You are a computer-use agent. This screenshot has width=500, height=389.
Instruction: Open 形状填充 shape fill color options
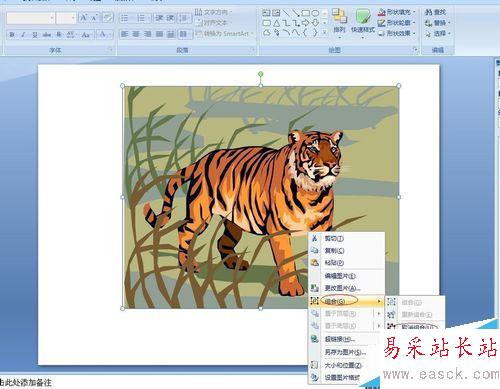397,12
